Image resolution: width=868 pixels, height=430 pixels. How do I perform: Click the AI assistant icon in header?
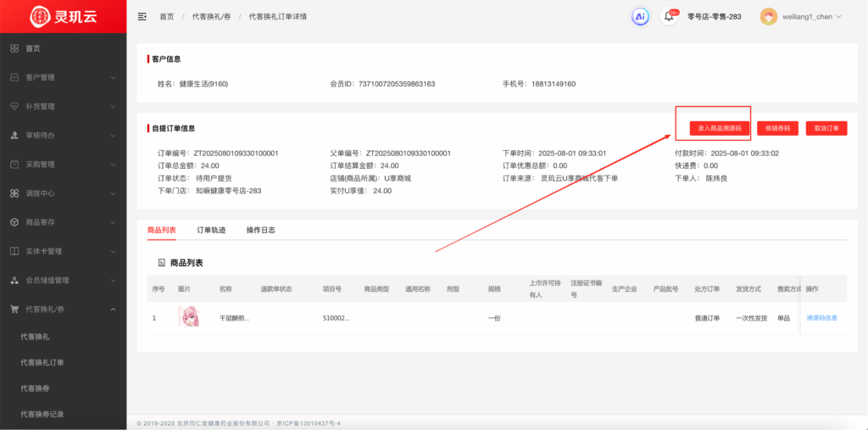click(x=640, y=16)
